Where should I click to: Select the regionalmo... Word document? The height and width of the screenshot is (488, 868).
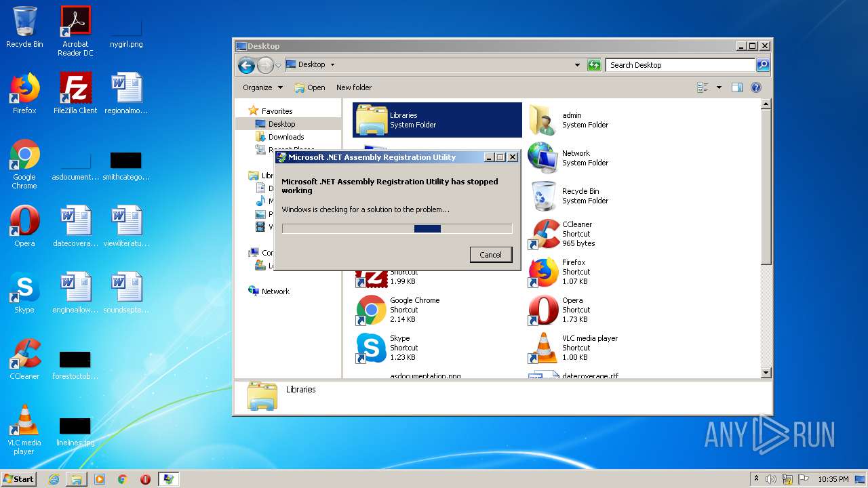point(126,94)
